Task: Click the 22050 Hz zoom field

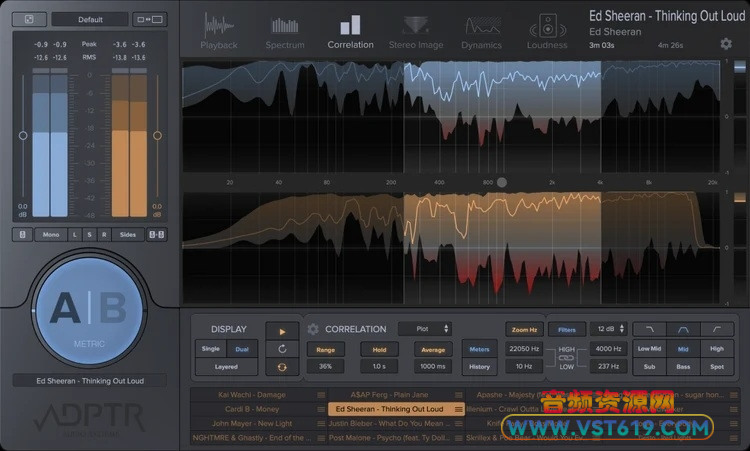Action: pyautogui.click(x=524, y=349)
